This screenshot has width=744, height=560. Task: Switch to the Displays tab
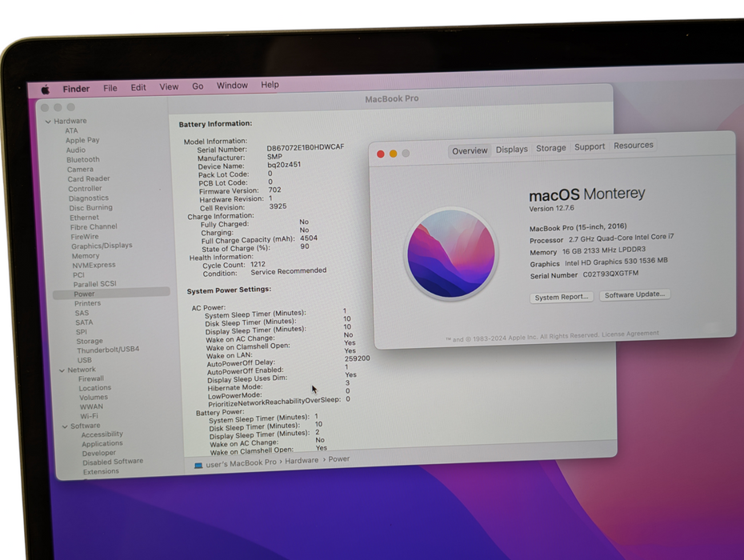point(511,150)
